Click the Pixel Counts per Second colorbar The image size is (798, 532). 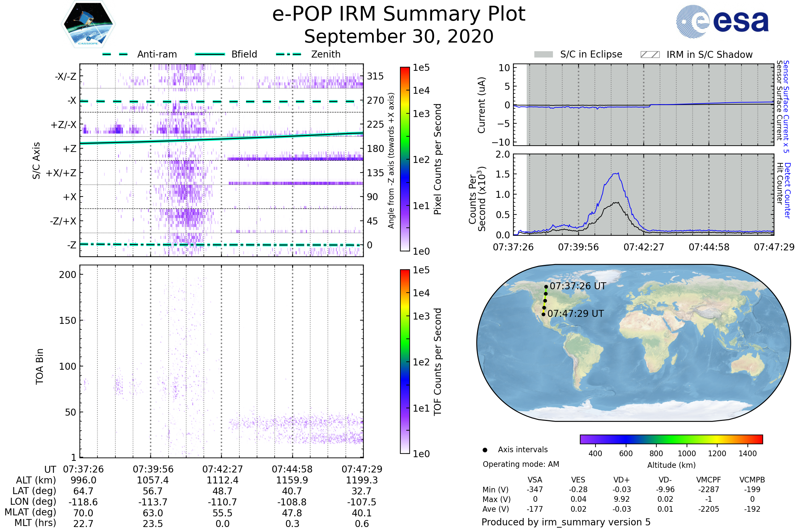pyautogui.click(x=405, y=159)
